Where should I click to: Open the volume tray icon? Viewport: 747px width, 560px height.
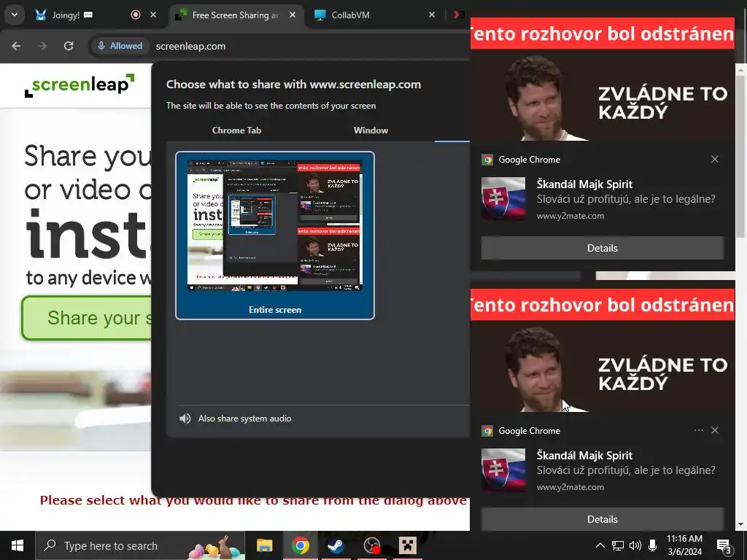click(635, 545)
